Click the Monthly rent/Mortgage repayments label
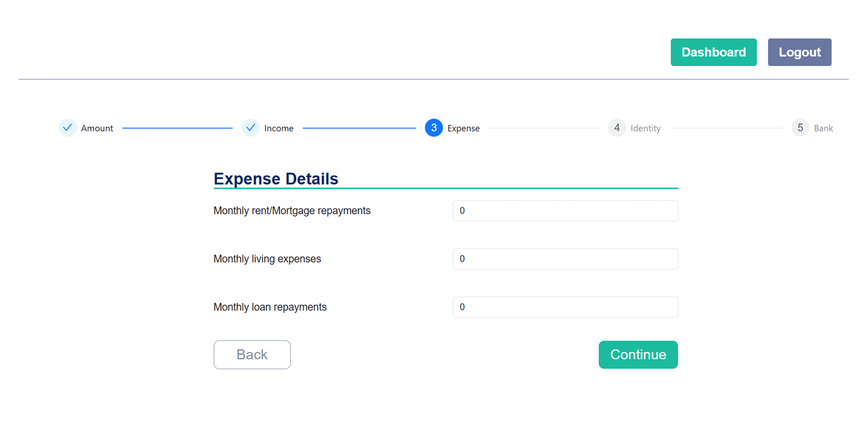The height and width of the screenshot is (437, 868). [292, 211]
